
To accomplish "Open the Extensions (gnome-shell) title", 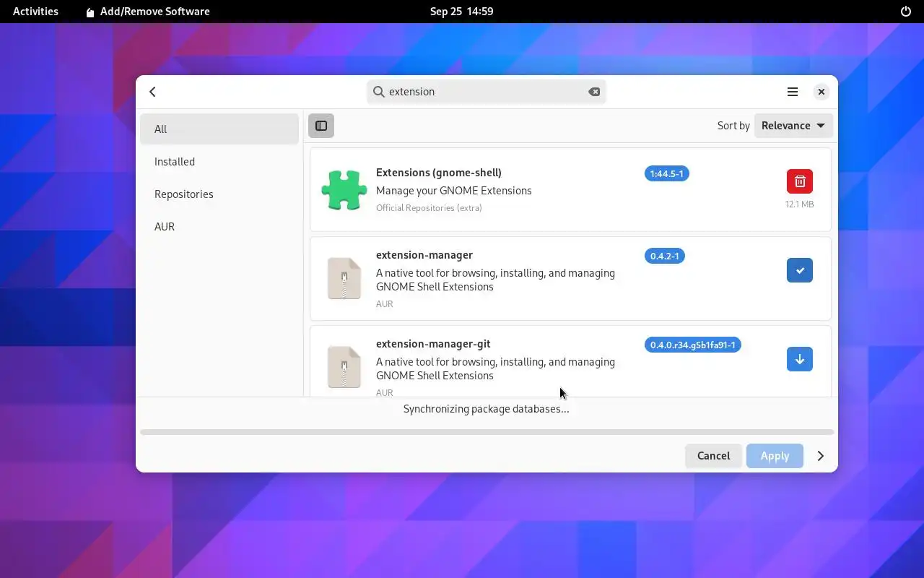I will pyautogui.click(x=439, y=172).
